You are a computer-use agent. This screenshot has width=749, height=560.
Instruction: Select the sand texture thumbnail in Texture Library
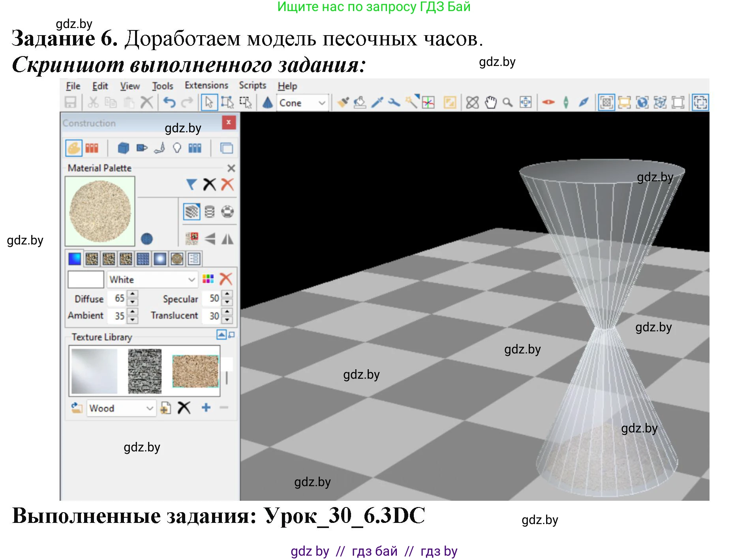(195, 371)
